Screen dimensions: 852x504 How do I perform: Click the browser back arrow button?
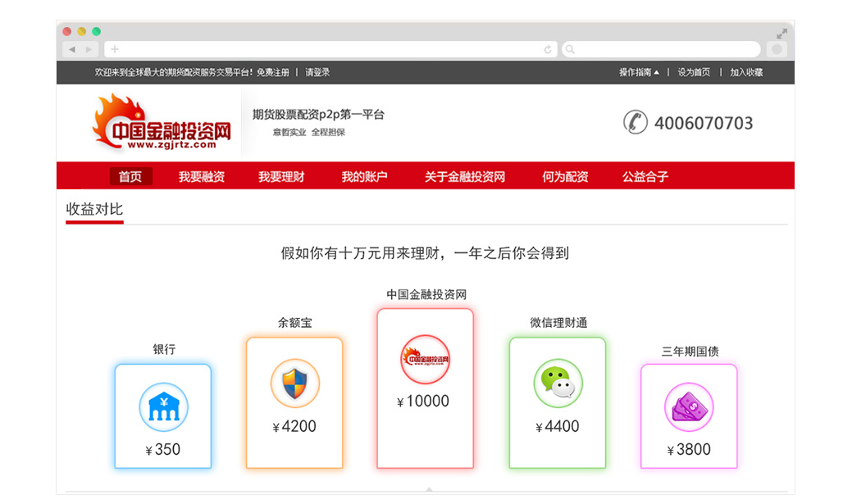71,49
